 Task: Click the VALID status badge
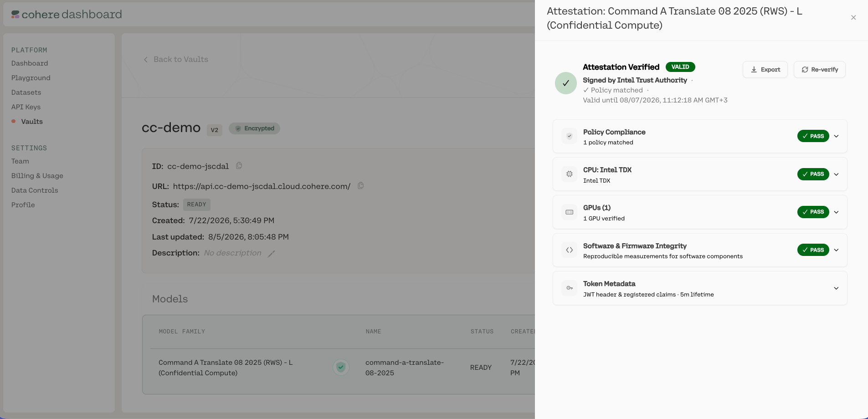(x=680, y=67)
